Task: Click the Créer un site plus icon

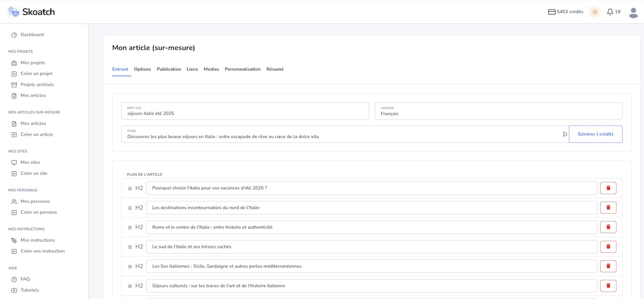Action: click(14, 174)
